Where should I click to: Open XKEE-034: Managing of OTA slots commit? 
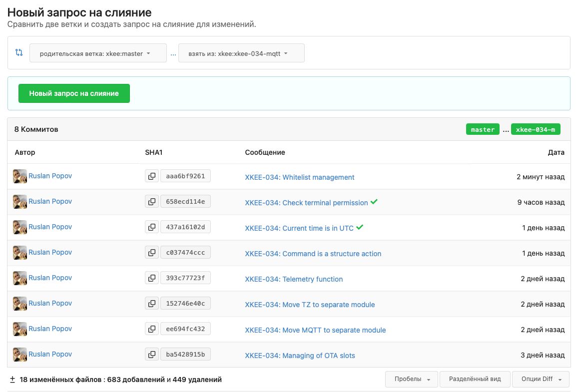[300, 355]
